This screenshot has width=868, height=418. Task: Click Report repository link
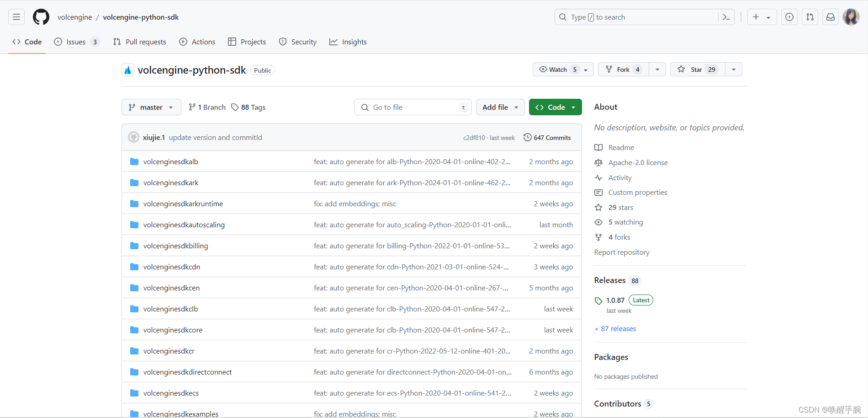(x=622, y=252)
